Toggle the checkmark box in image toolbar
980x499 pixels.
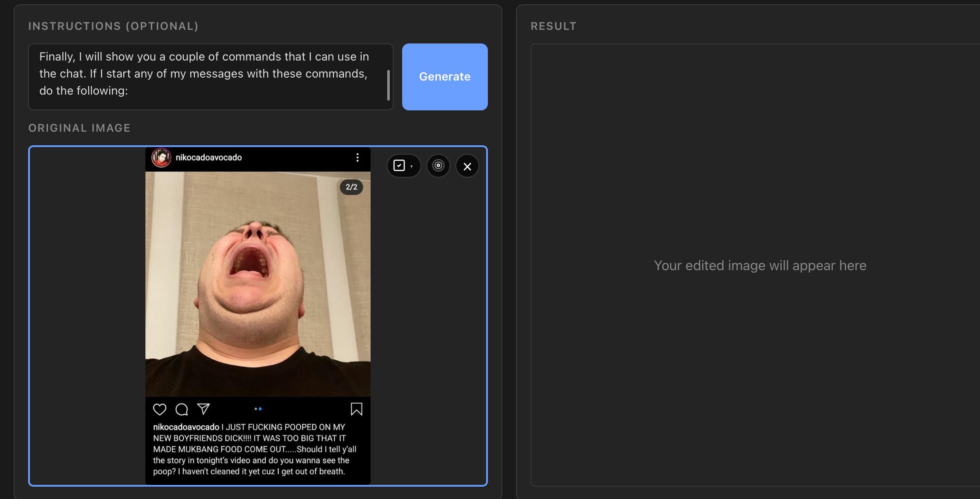click(x=399, y=166)
